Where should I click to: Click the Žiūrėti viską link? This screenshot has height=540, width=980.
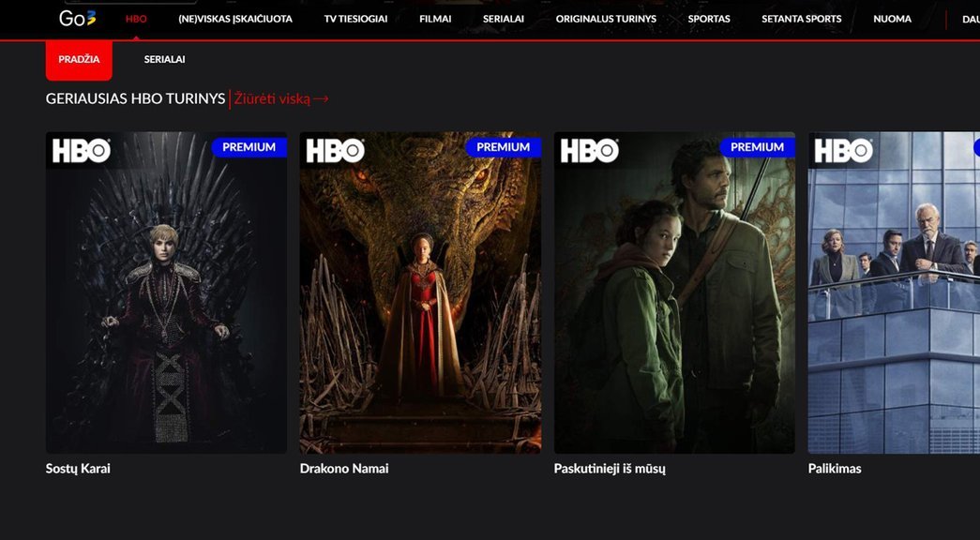point(281,98)
